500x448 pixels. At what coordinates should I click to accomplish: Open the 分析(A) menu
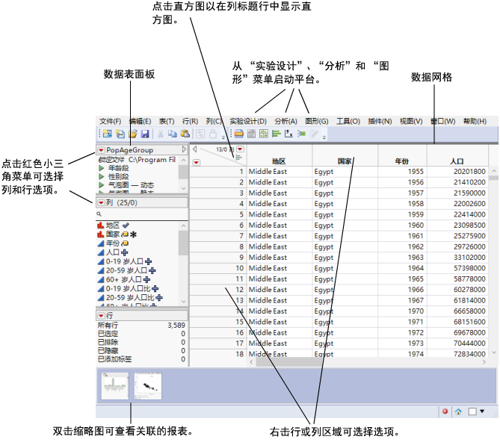click(x=286, y=122)
